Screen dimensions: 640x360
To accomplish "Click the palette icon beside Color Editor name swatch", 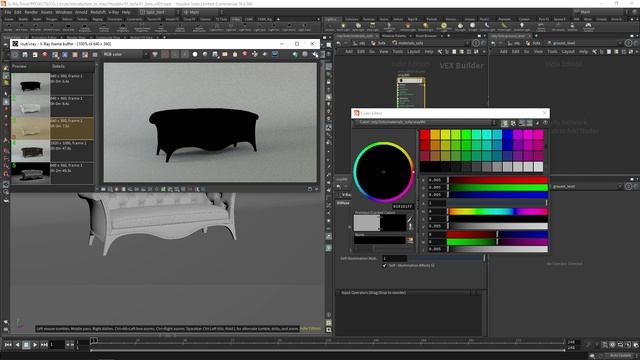I will point(410,240).
